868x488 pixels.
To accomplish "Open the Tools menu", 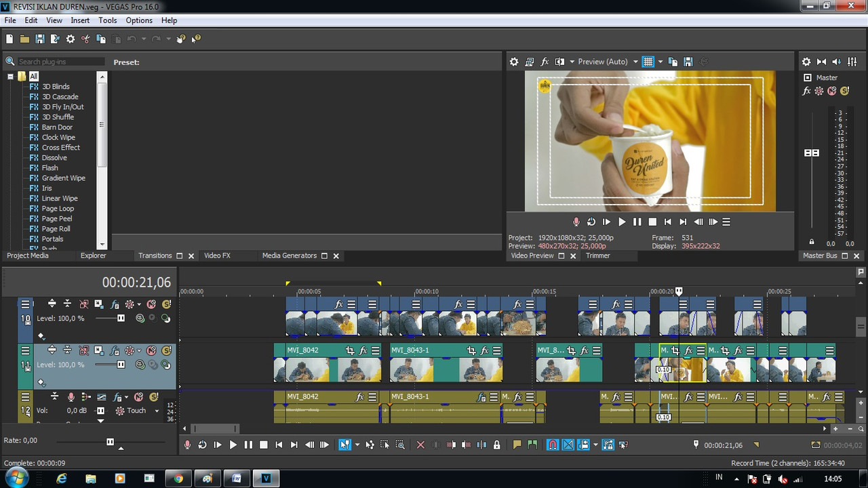I will pyautogui.click(x=107, y=20).
